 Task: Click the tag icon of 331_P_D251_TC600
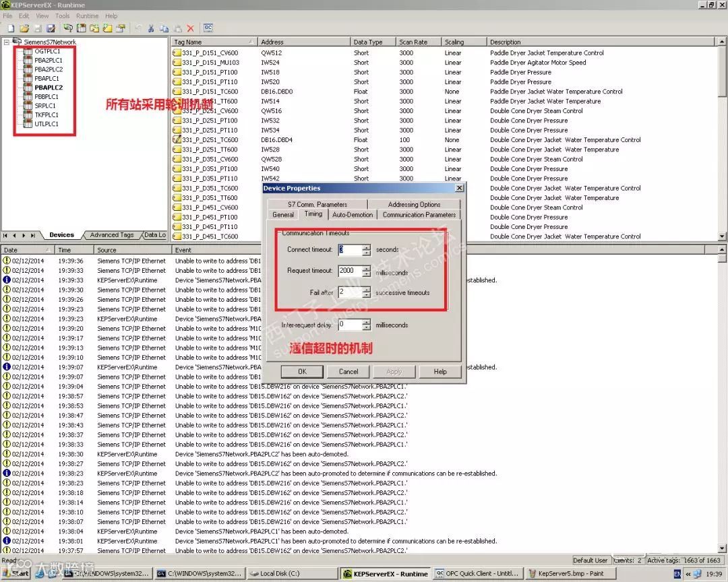pos(177,139)
